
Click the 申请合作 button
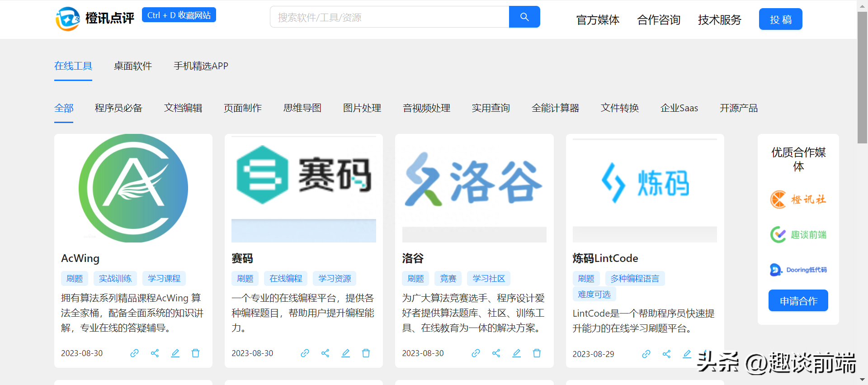coord(798,300)
